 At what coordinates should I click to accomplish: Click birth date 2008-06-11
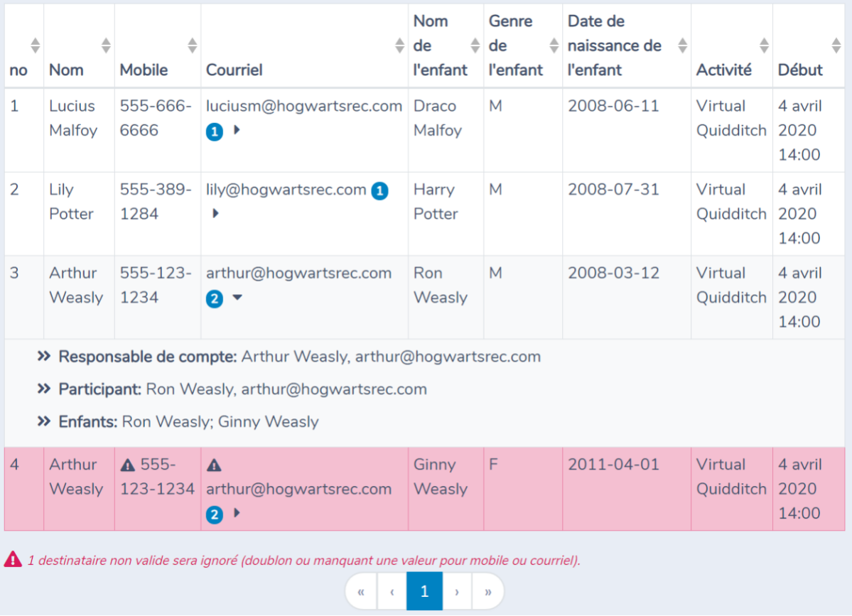(613, 106)
